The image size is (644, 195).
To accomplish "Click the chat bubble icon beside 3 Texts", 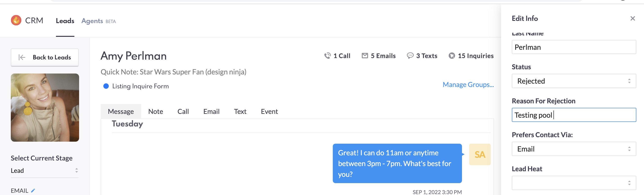I will [x=410, y=56].
